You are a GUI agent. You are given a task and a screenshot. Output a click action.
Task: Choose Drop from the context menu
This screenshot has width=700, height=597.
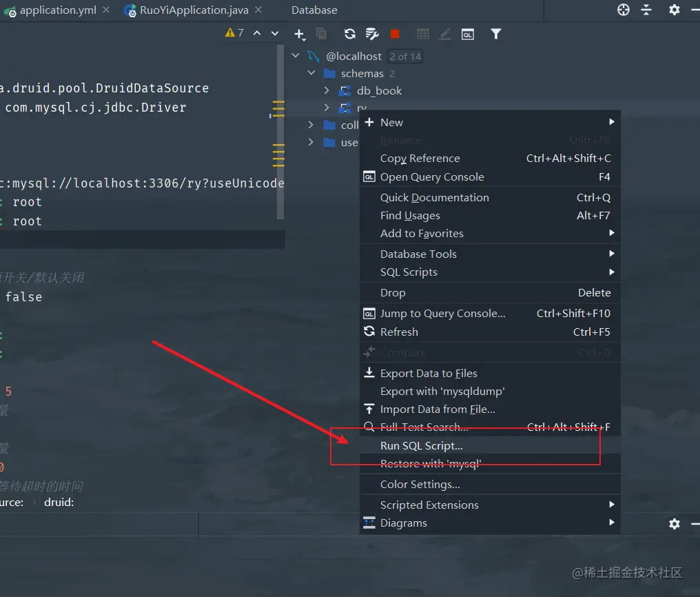point(490,292)
